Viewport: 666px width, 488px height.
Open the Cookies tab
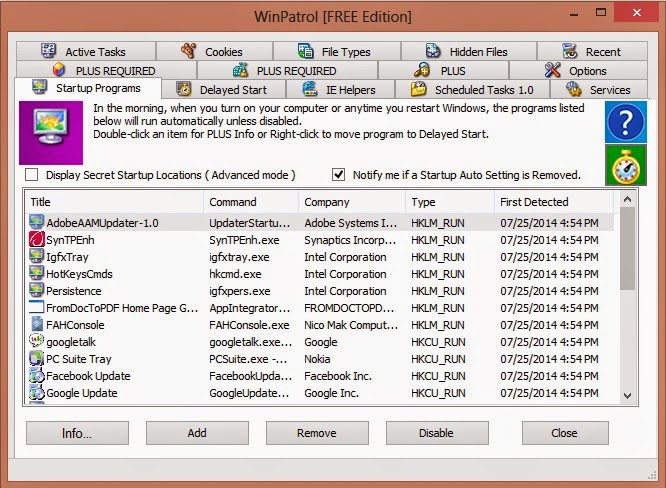(x=214, y=51)
